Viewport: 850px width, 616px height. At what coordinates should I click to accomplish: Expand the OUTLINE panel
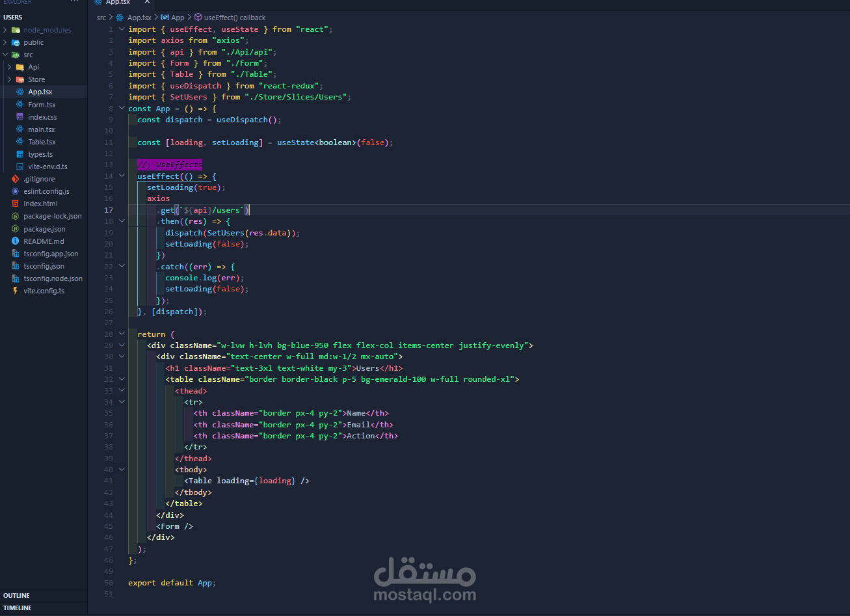pos(16,596)
